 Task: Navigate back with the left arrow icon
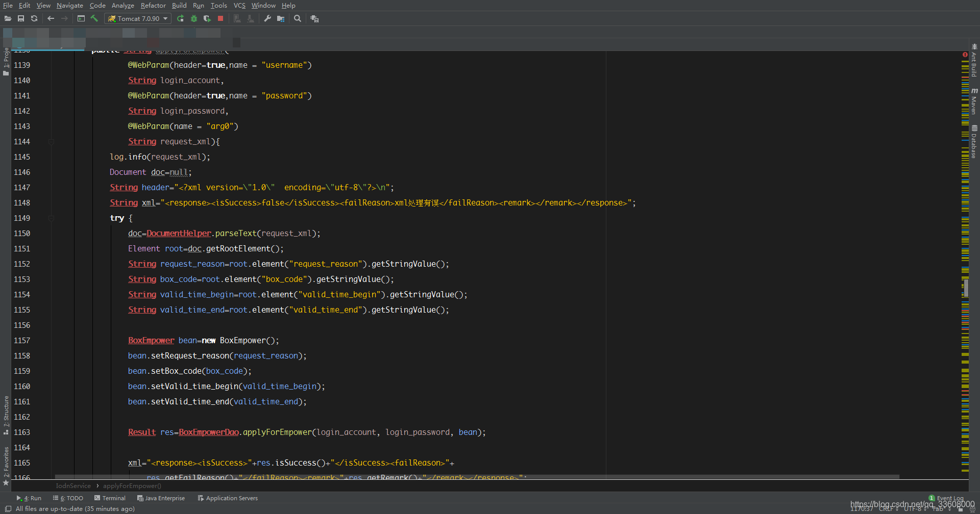[x=51, y=18]
